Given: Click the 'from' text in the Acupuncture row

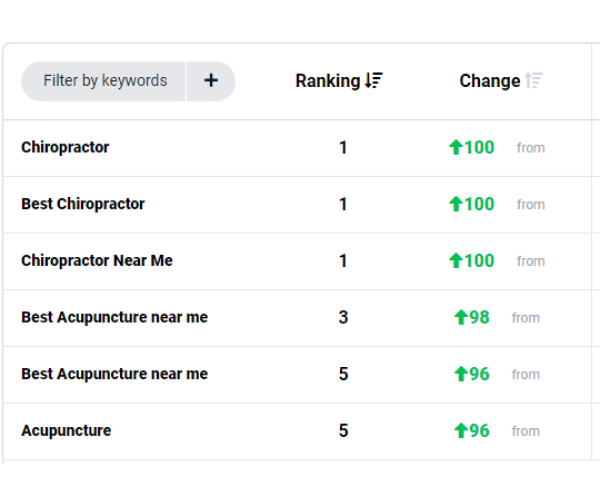Looking at the screenshot, I should pyautogui.click(x=526, y=431).
